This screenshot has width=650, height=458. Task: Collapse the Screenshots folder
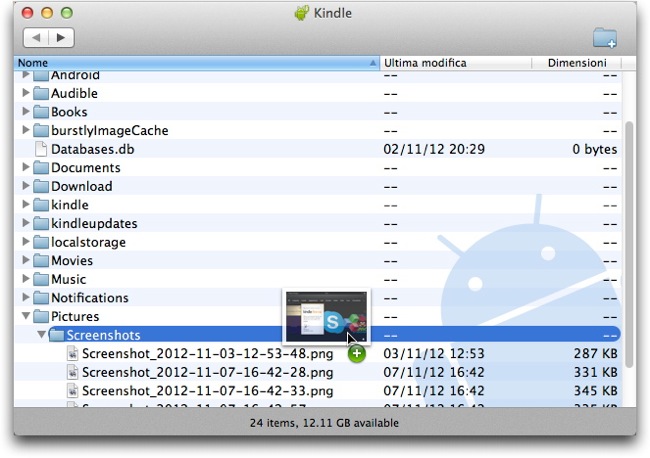click(41, 334)
